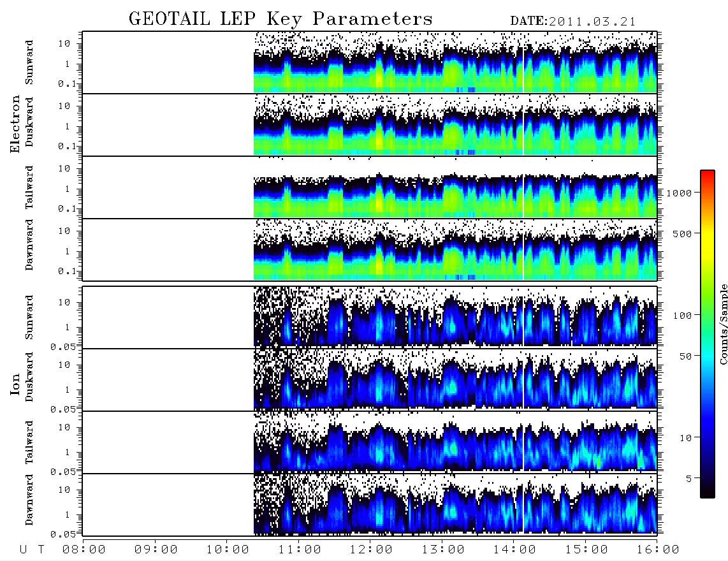Click the 15:00 time label
The height and width of the screenshot is (561, 728).
(586, 550)
